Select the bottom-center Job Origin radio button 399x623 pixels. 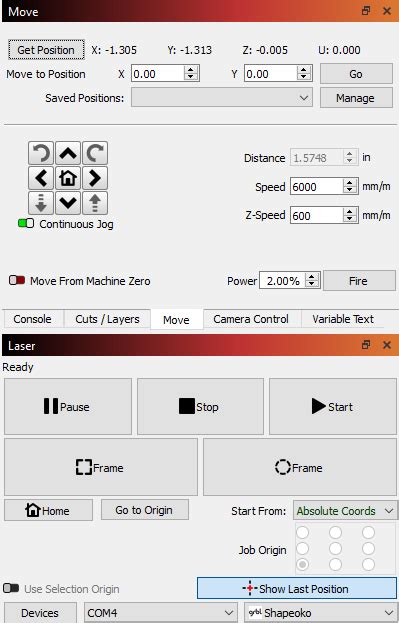(335, 564)
